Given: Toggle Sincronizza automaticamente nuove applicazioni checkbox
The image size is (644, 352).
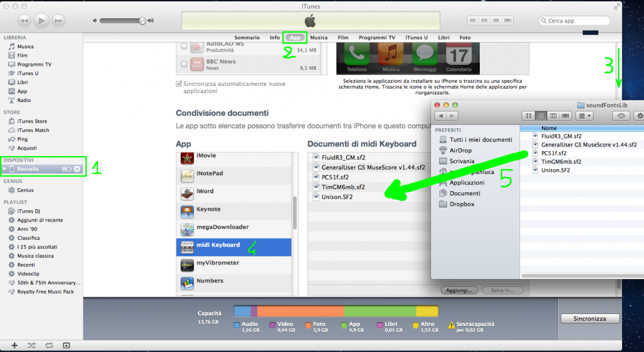Looking at the screenshot, I should click(x=179, y=84).
